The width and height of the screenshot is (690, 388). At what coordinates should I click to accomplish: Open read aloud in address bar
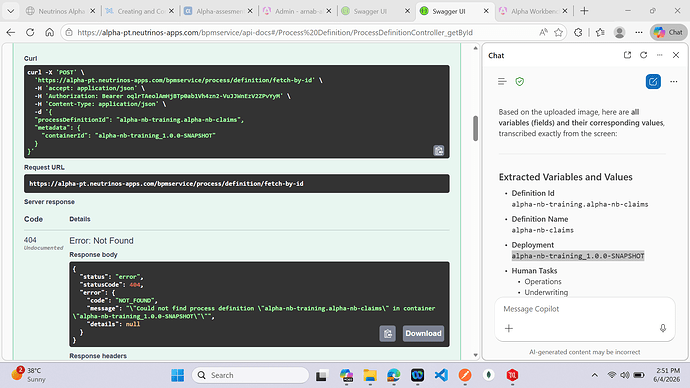pos(543,32)
